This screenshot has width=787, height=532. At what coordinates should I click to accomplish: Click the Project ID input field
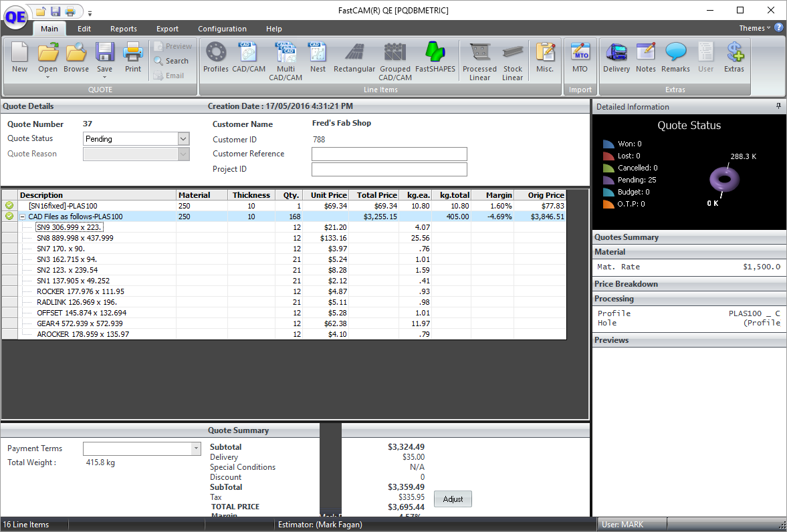[x=389, y=170]
